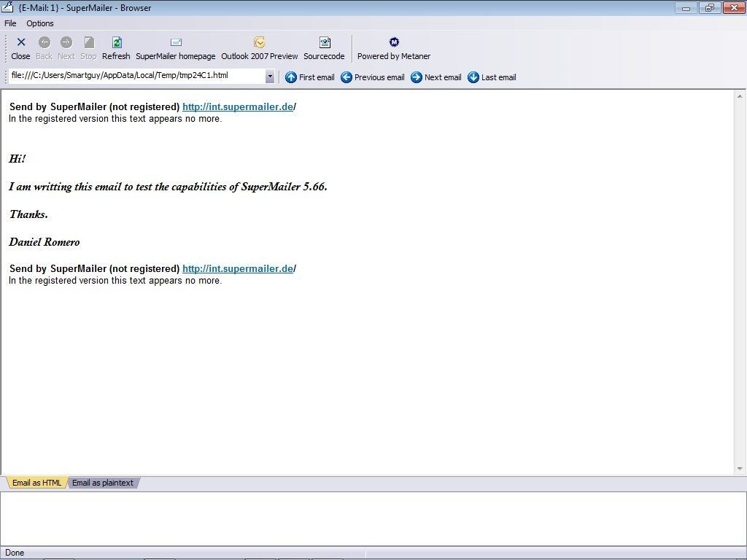Open the top int.supermailer.de link
This screenshot has height=560, width=747.
pyautogui.click(x=238, y=106)
